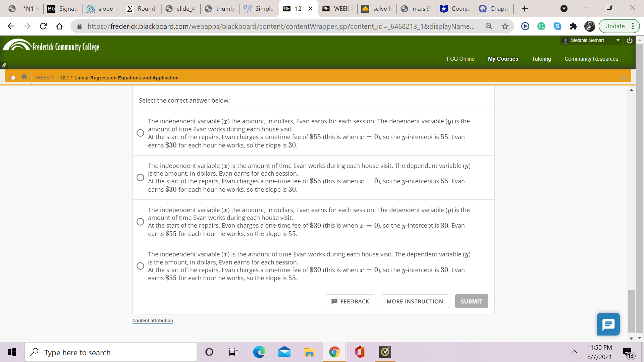Switch to the WEEK 8 tab
This screenshot has width=644, height=362.
(x=337, y=8)
